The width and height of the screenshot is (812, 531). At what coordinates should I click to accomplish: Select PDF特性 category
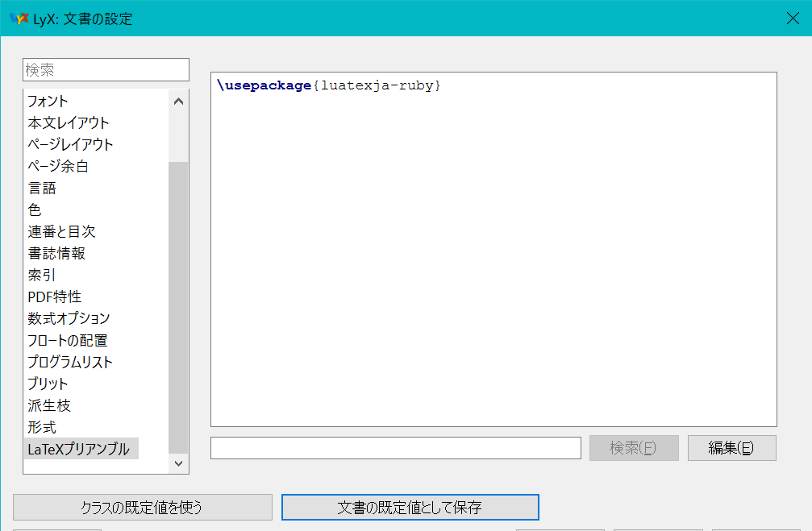[x=54, y=297]
